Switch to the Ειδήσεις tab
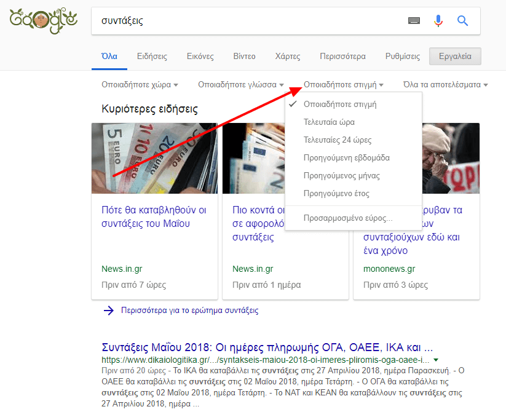Image resolution: width=506 pixels, height=420 pixels. (152, 57)
